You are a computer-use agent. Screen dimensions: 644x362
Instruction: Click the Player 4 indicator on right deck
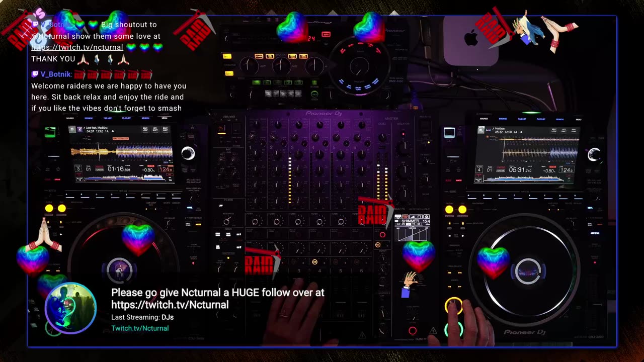click(x=479, y=169)
